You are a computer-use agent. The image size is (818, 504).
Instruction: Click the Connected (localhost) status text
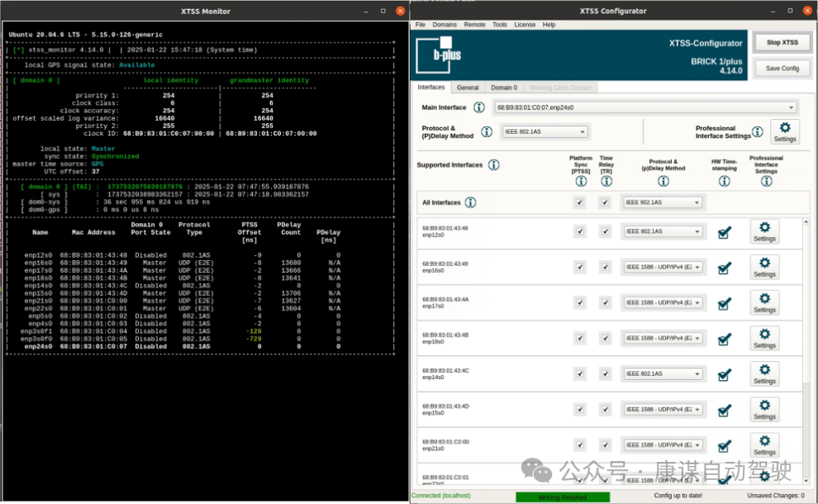click(441, 496)
